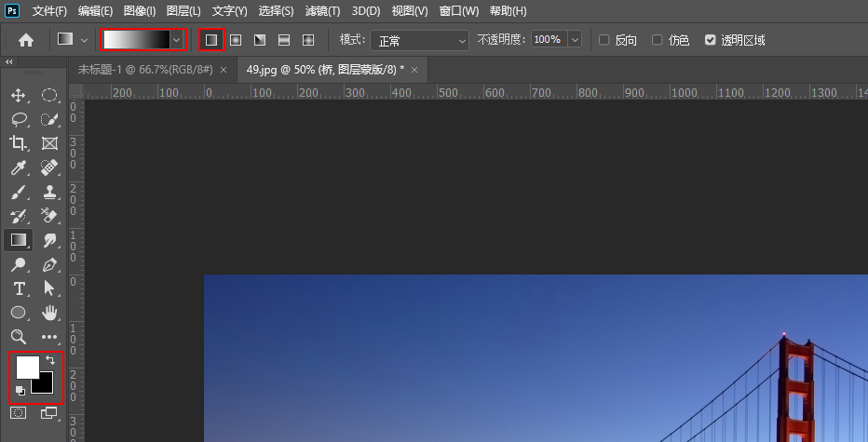The height and width of the screenshot is (442, 868).
Task: Close the 49.jpg document tab
Action: [414, 70]
